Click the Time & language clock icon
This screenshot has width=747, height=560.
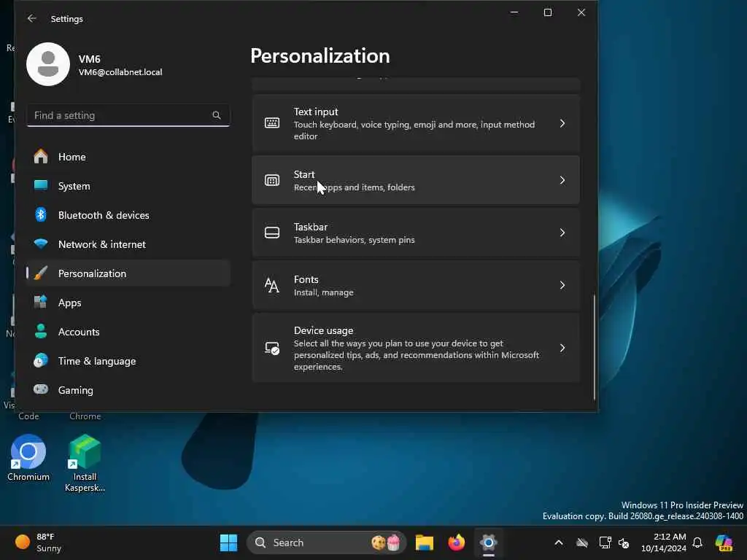41,360
